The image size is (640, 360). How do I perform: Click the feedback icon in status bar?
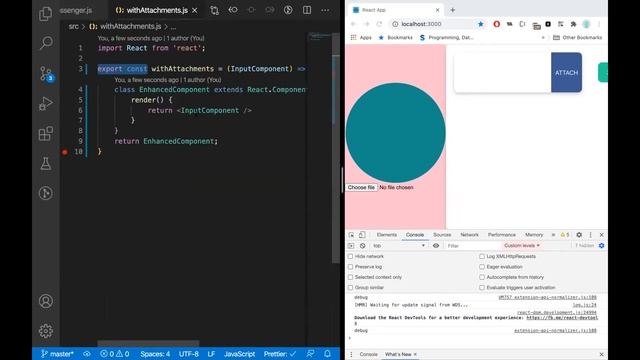click(x=311, y=354)
